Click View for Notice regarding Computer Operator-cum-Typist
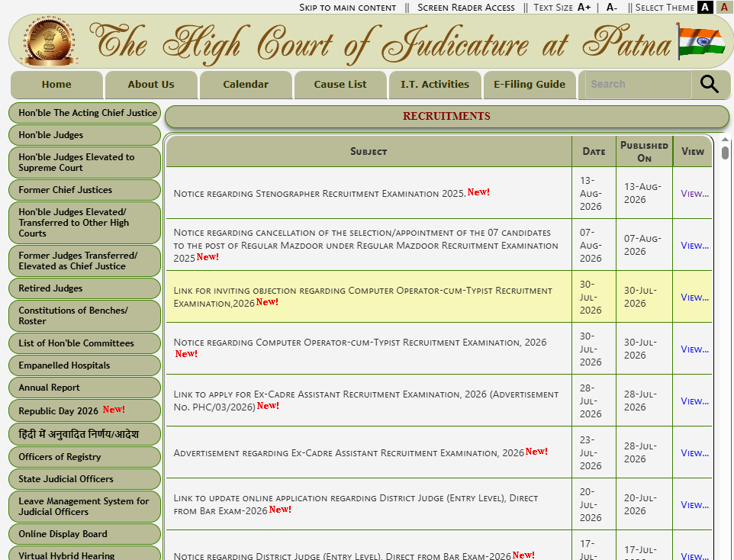Screen dimensions: 734x560 (x=694, y=349)
